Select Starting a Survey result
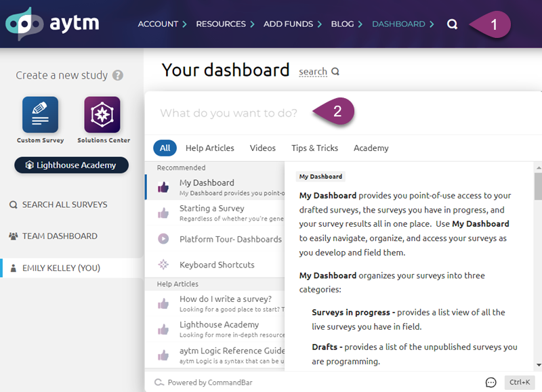Viewport: 542px width, 392px height. coord(215,213)
